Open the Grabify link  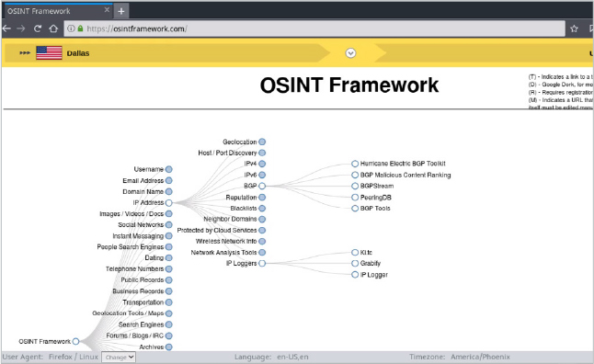tap(371, 263)
